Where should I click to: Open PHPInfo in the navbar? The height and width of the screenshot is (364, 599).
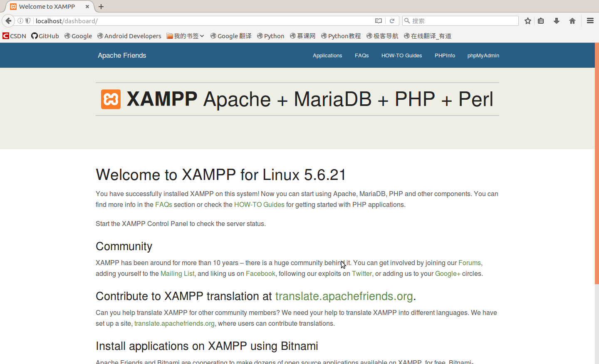click(x=445, y=56)
